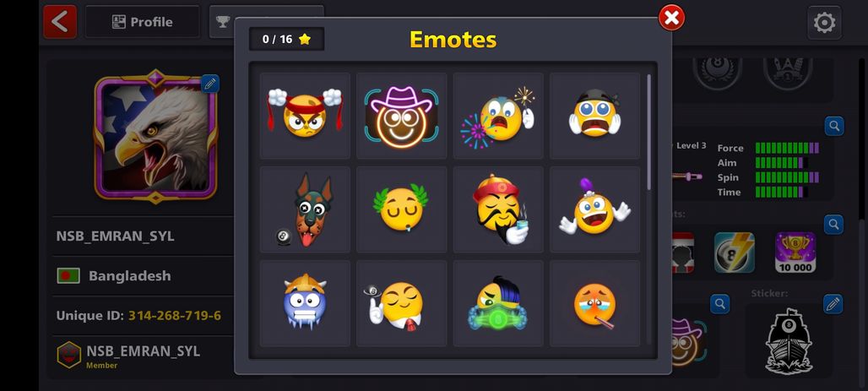Edit the eagle avatar picture

[x=209, y=84]
